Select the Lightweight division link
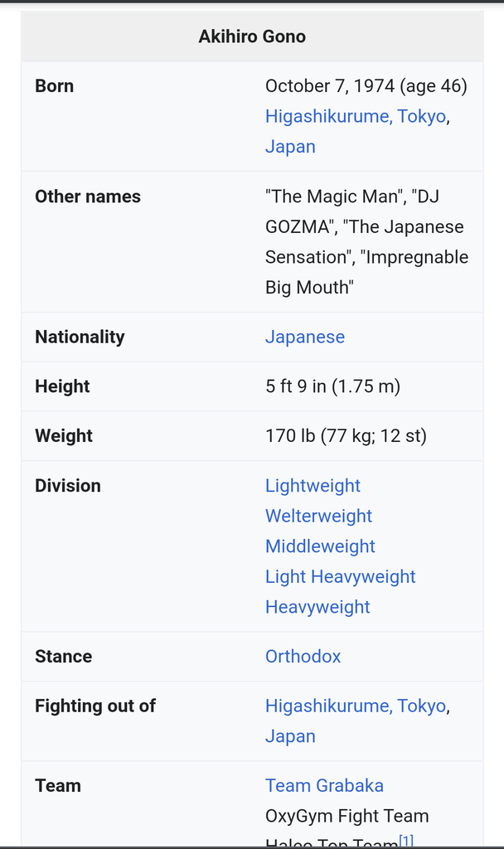 [313, 486]
